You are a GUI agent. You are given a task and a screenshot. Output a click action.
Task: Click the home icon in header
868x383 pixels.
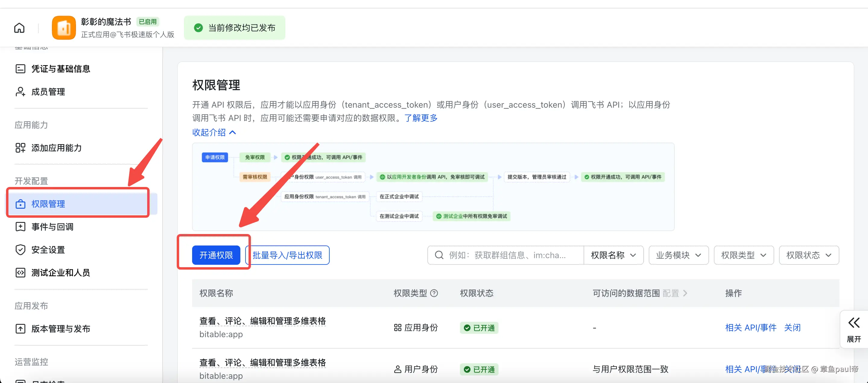19,28
